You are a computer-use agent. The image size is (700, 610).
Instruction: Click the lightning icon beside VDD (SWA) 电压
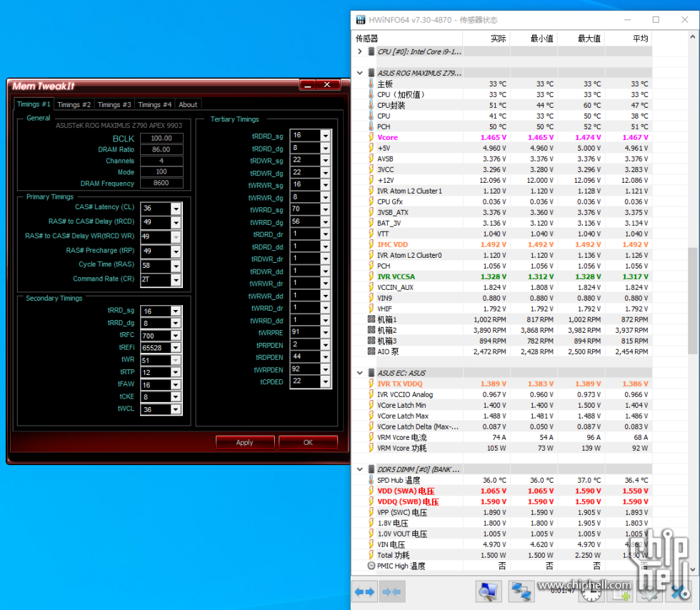tap(371, 491)
